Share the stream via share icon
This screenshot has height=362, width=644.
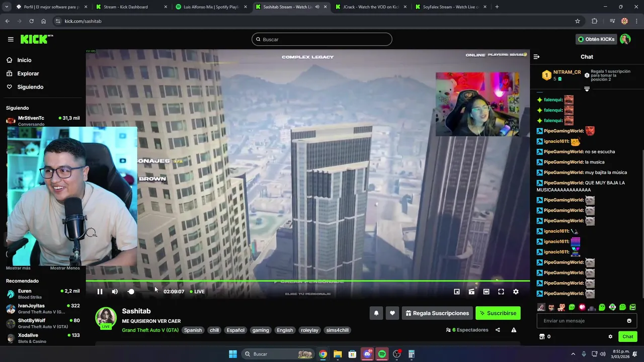pyautogui.click(x=498, y=330)
